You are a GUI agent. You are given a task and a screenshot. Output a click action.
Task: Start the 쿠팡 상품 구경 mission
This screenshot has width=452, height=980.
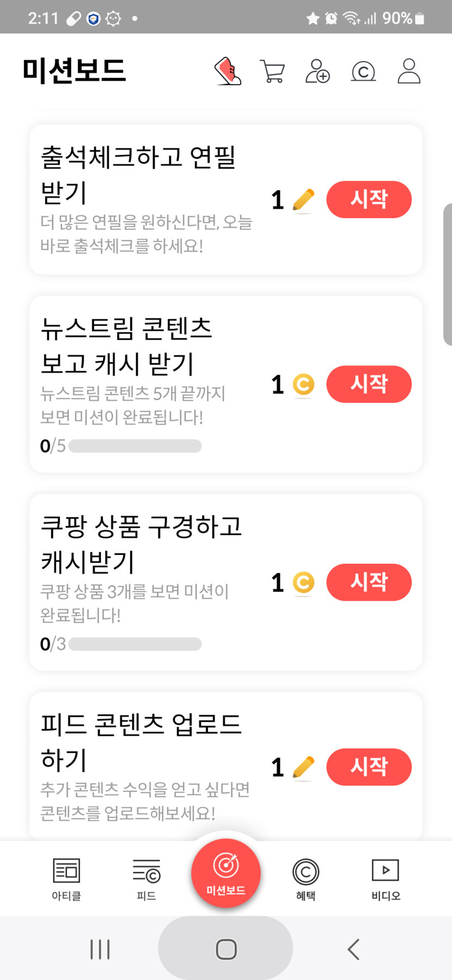pyautogui.click(x=369, y=582)
